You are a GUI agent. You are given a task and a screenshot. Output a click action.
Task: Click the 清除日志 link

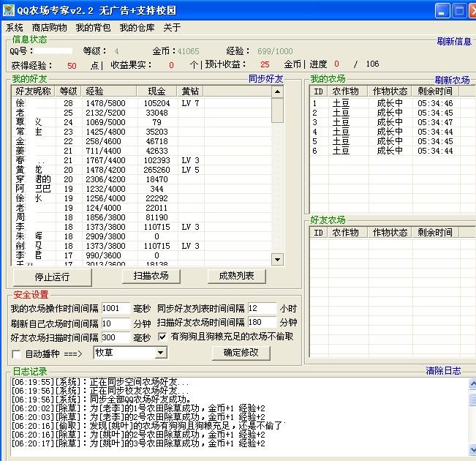click(443, 371)
